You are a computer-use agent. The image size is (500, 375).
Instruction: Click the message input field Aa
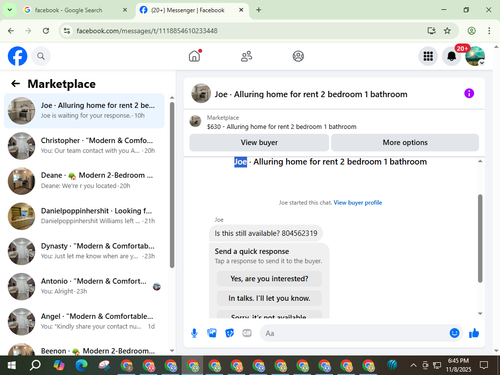point(355,333)
